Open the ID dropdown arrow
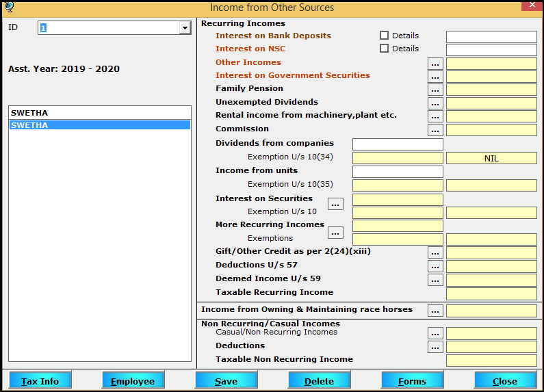 pos(185,28)
